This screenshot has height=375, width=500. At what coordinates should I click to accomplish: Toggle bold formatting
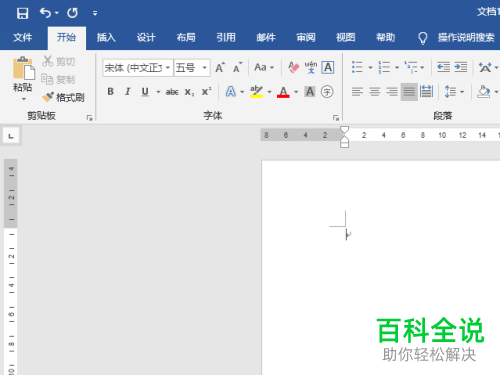pos(111,91)
